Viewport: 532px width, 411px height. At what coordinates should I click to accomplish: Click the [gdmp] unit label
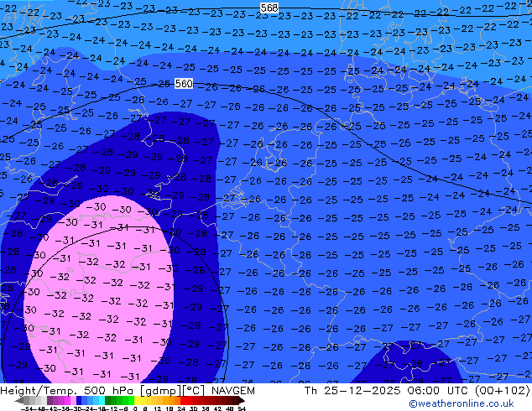(x=161, y=391)
